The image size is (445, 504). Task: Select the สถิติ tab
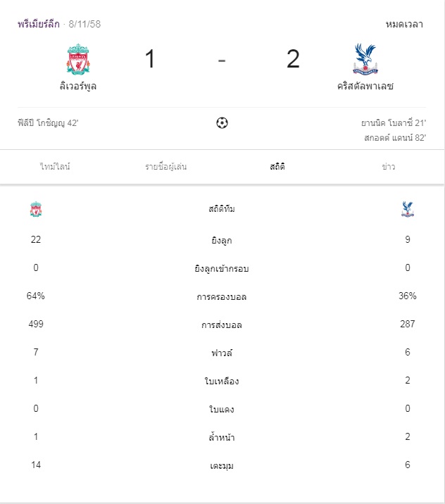[x=277, y=167]
